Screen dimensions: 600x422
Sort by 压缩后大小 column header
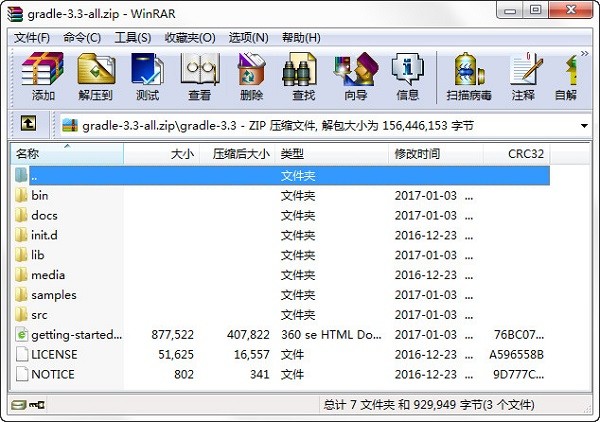click(x=237, y=154)
